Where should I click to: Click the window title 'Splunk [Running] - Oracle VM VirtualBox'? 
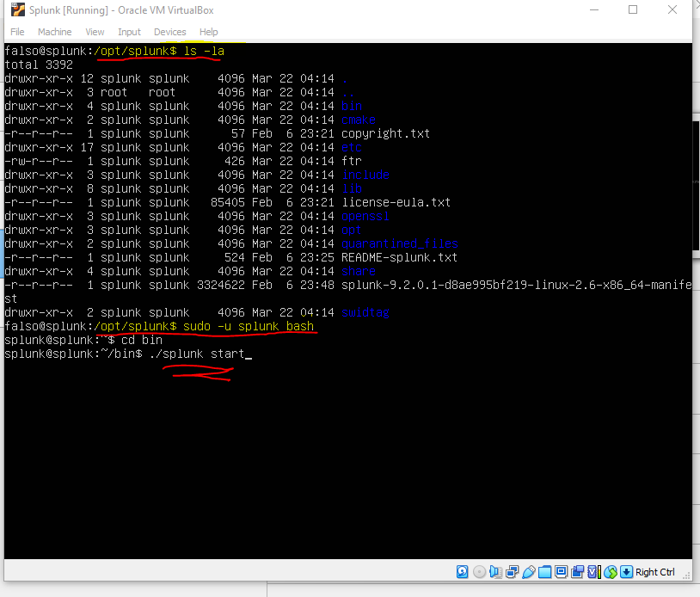click(121, 9)
